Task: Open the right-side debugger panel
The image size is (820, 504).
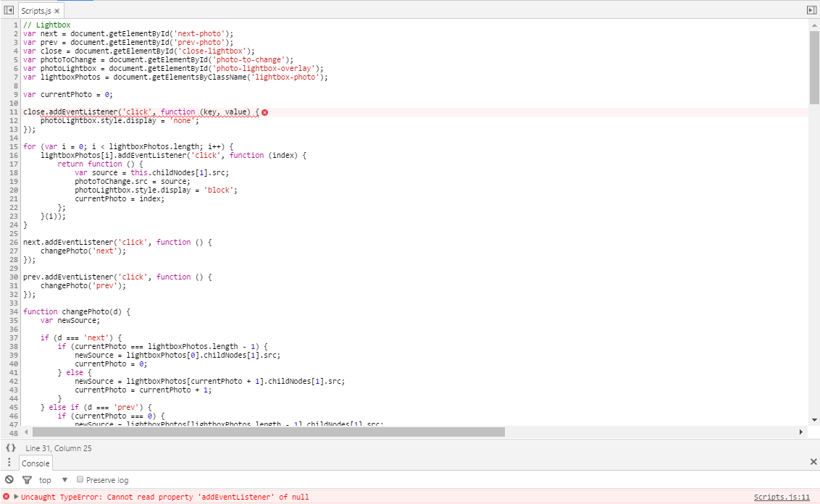Action: [812, 9]
